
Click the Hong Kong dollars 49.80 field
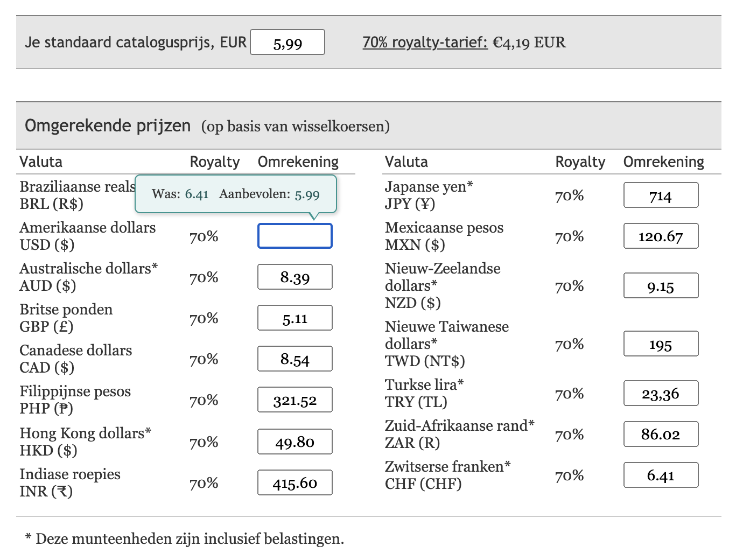tap(295, 442)
